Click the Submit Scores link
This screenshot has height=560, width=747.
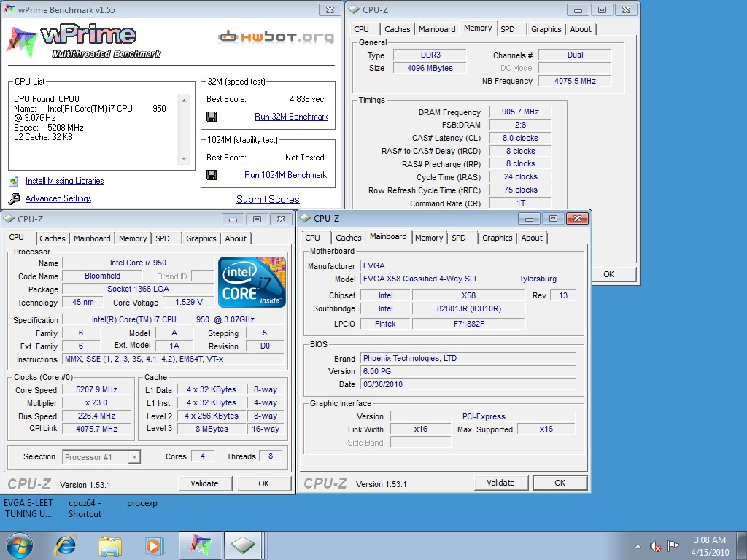[x=268, y=200]
